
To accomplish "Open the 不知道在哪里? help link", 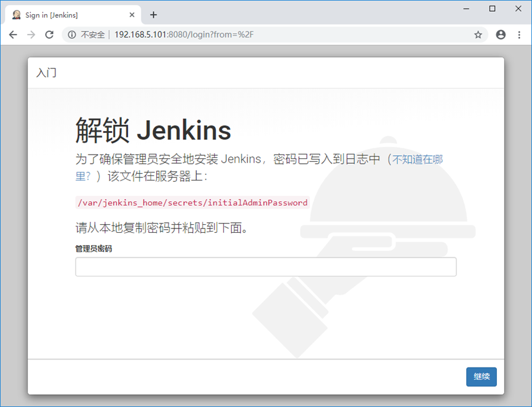I will pyautogui.click(x=418, y=159).
